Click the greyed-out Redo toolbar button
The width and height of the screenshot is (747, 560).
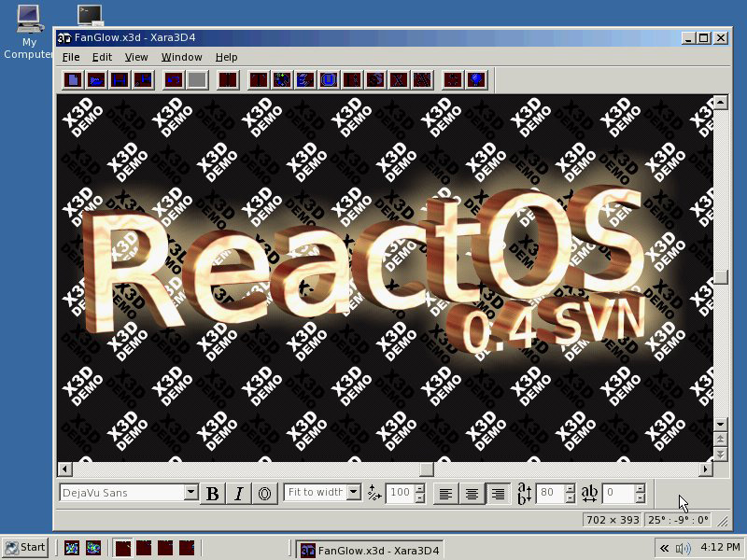click(x=197, y=79)
